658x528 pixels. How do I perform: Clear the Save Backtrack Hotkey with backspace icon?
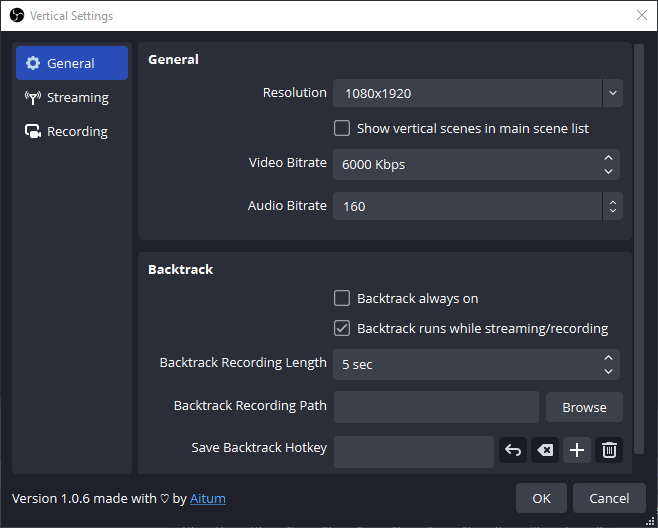tap(544, 451)
